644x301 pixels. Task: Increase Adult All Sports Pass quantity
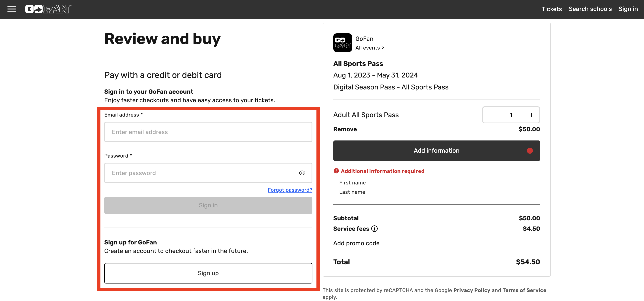point(531,115)
